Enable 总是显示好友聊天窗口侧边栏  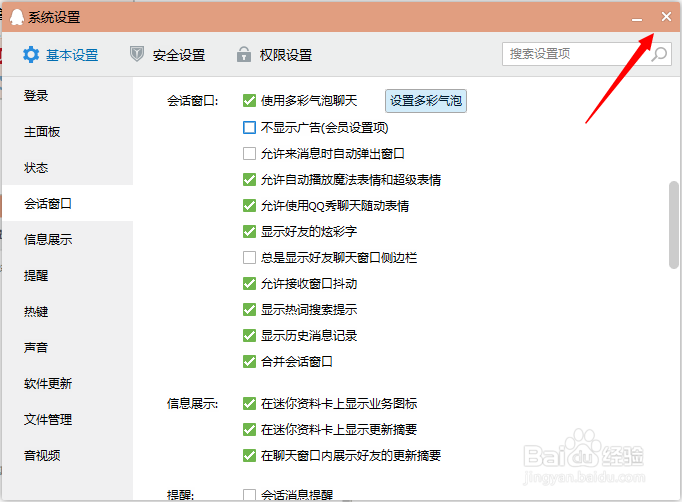pos(249,258)
